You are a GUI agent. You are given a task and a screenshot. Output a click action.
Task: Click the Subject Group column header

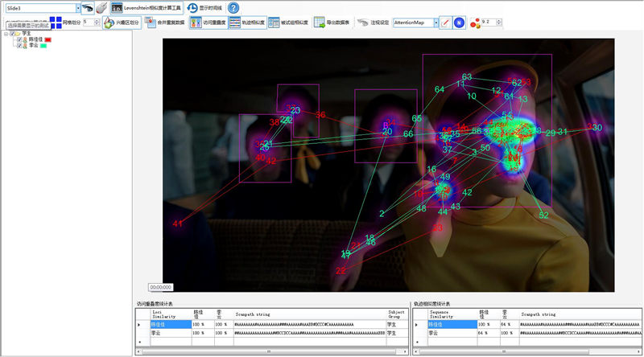coord(396,314)
